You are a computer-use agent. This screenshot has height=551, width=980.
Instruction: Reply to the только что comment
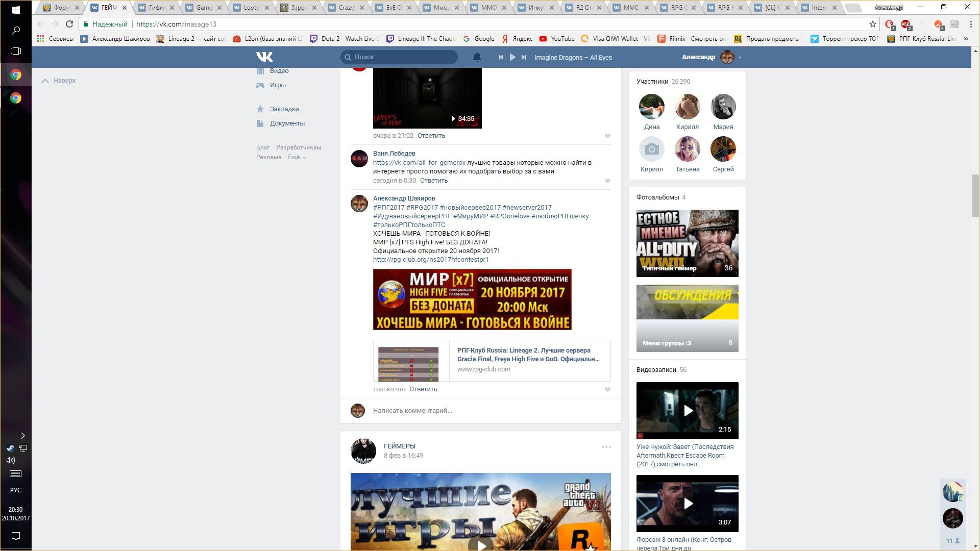coord(423,389)
